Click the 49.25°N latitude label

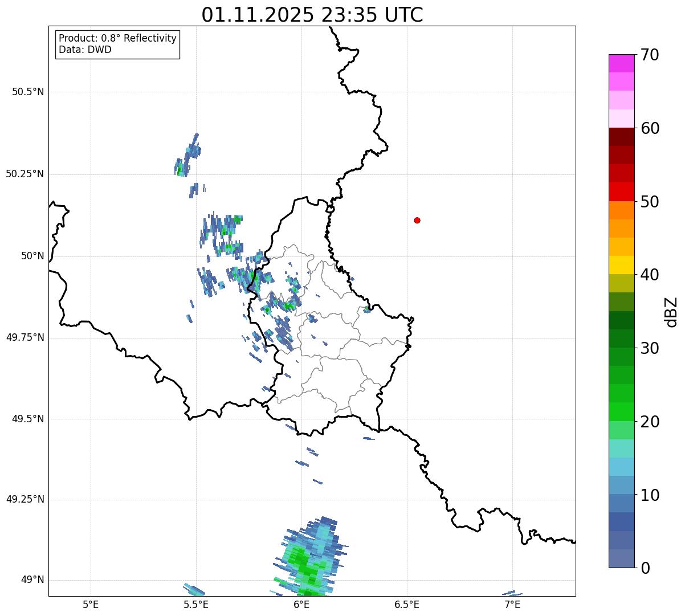pos(25,499)
